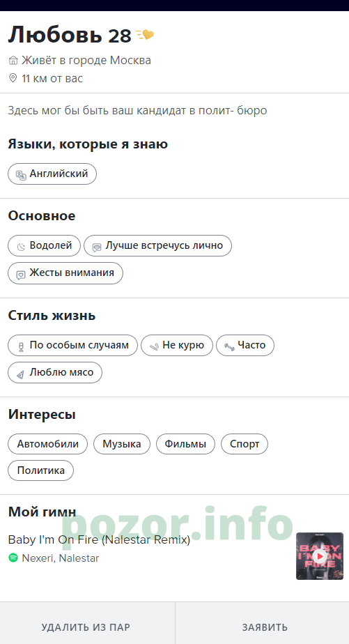The width and height of the screenshot is (349, 644).
Task: Open the Политика interest tag
Action: click(x=40, y=470)
